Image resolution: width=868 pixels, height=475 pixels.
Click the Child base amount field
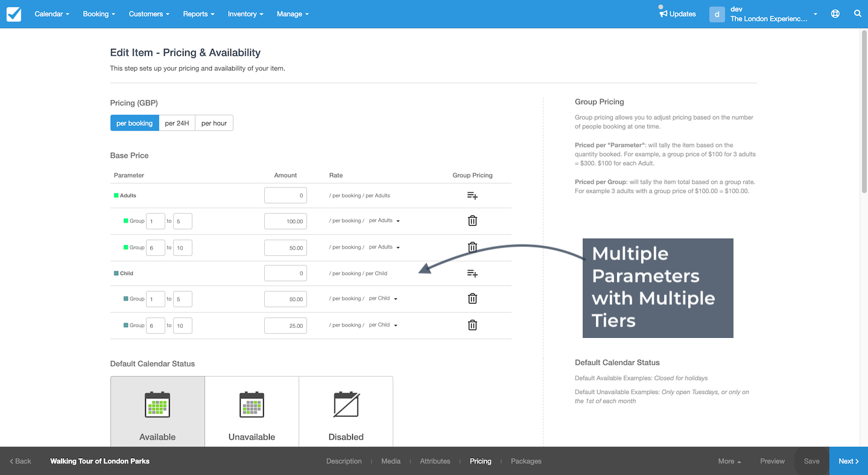click(x=285, y=273)
